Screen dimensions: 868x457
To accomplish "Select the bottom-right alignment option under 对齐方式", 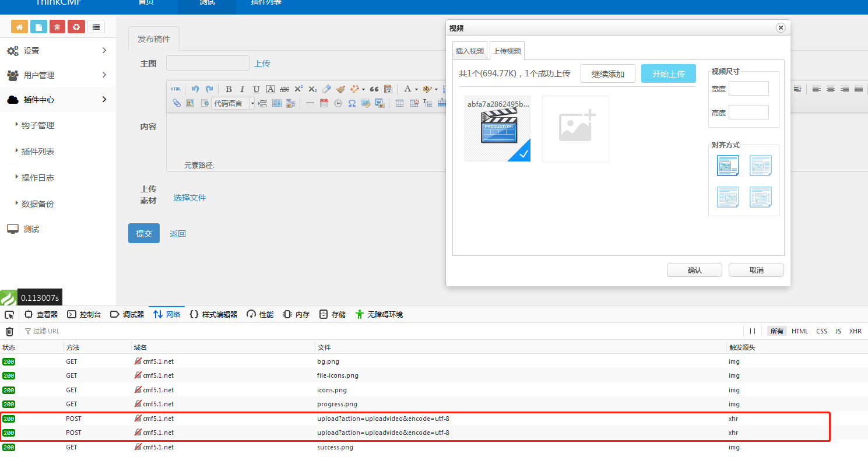I will point(761,197).
